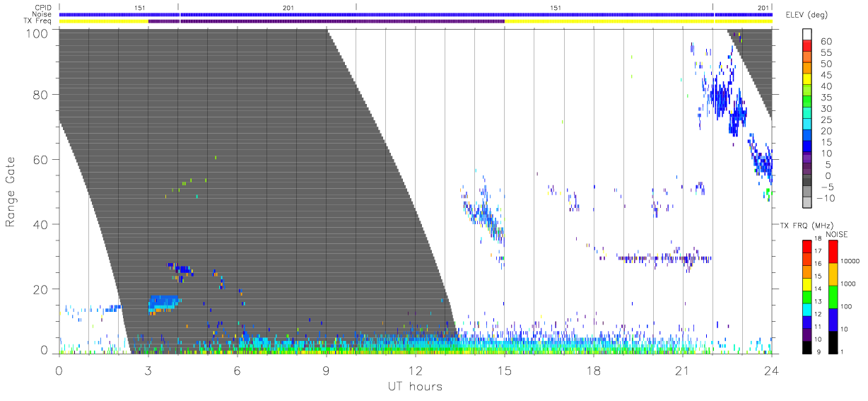Viewport: 868px width, 401px height.
Task: Click the purple section of TX Freq strip
Action: [326, 21]
